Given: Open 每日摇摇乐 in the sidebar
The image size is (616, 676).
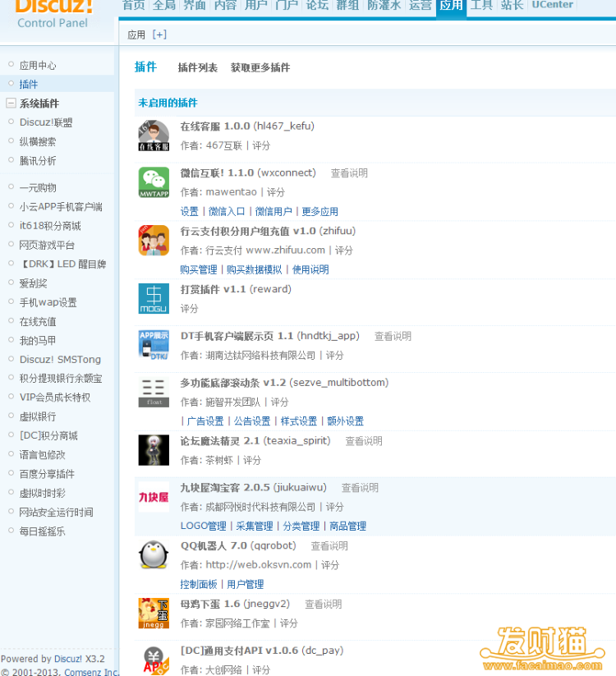Looking at the screenshot, I should coord(42,531).
